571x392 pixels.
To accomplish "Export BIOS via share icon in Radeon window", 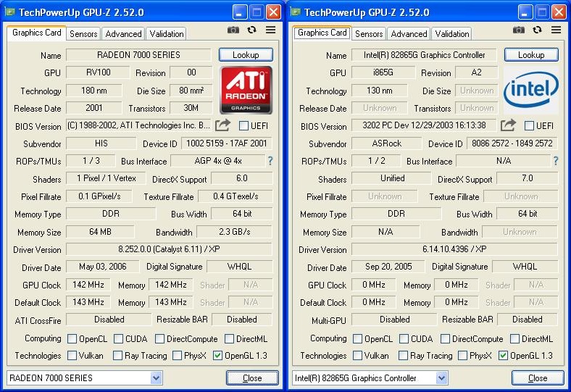I will [x=222, y=125].
